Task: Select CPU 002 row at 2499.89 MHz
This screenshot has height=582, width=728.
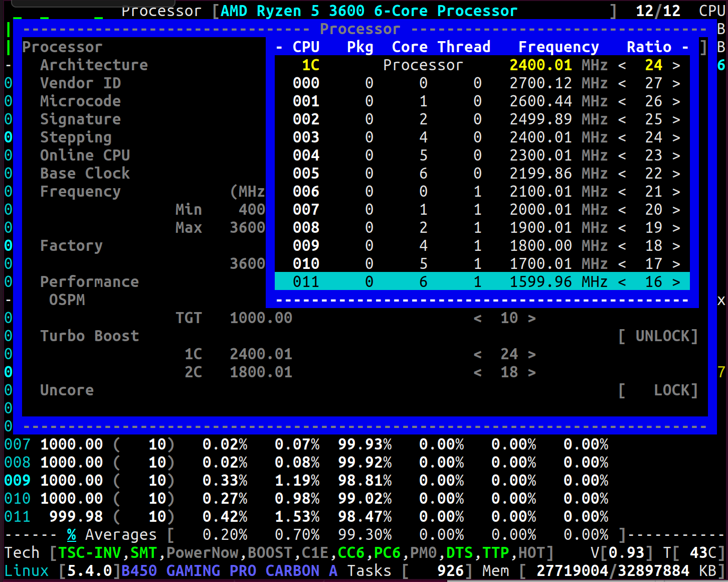Action: coord(482,119)
